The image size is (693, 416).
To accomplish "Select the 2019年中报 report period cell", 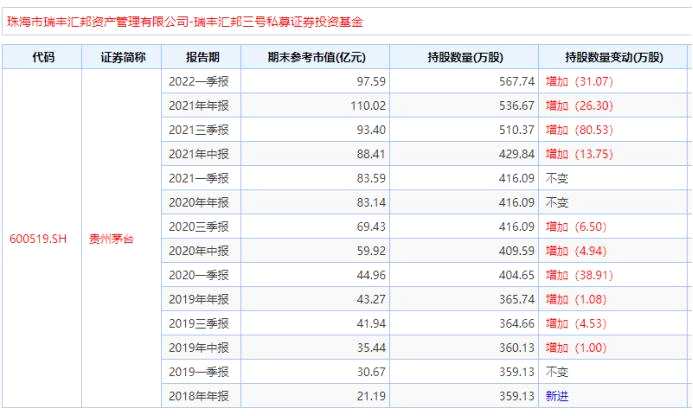I will tap(202, 348).
